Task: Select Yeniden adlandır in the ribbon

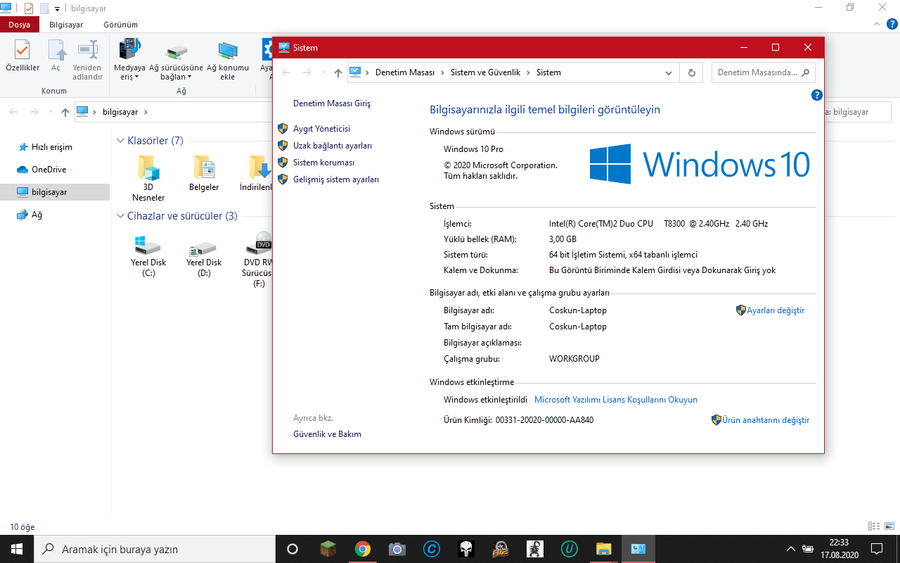Action: (x=87, y=60)
